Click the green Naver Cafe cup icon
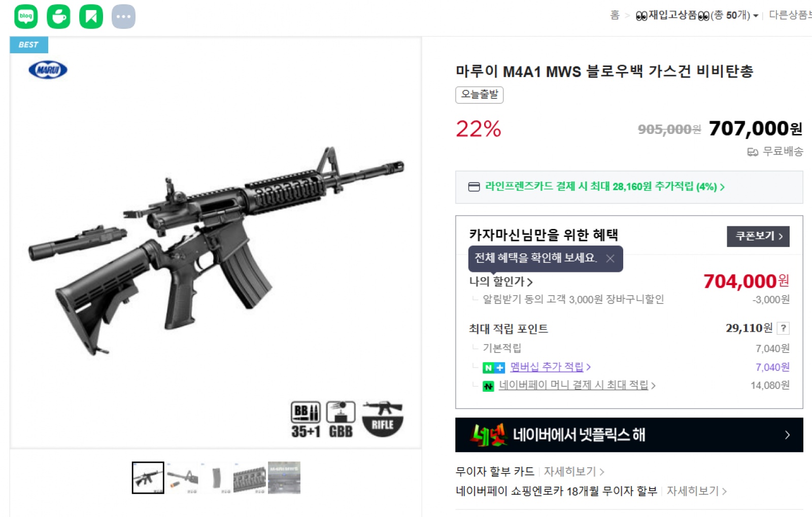The width and height of the screenshot is (812, 517). point(58,17)
